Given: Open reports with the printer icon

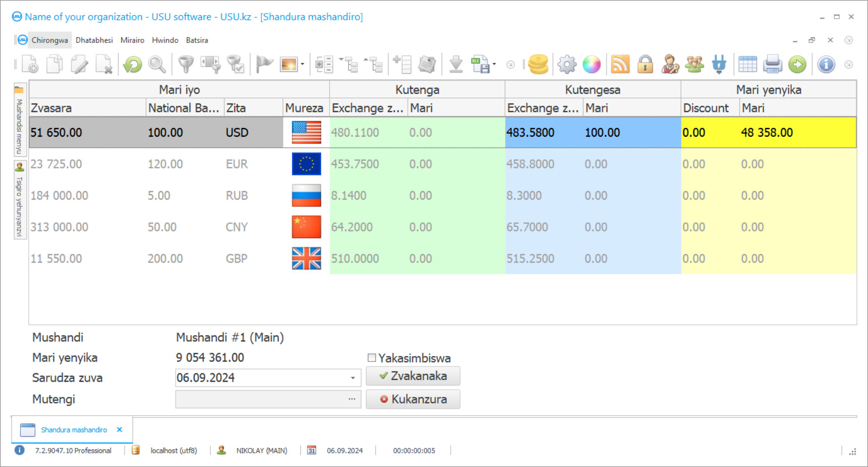Looking at the screenshot, I should 773,64.
